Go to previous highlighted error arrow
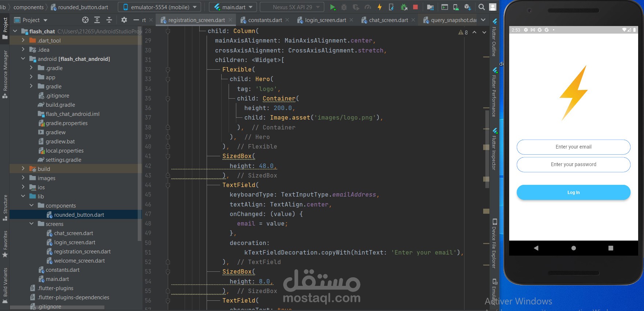Image resolution: width=644 pixels, height=311 pixels. click(x=474, y=32)
